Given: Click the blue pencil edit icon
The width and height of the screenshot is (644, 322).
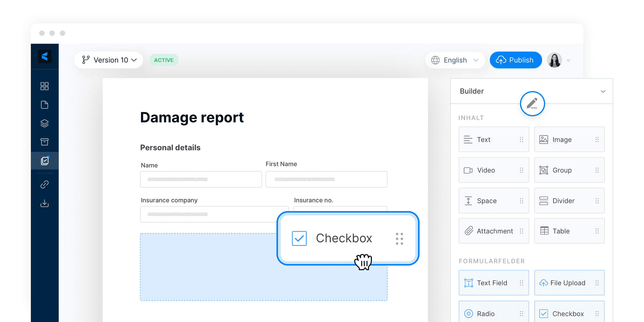Looking at the screenshot, I should (532, 104).
